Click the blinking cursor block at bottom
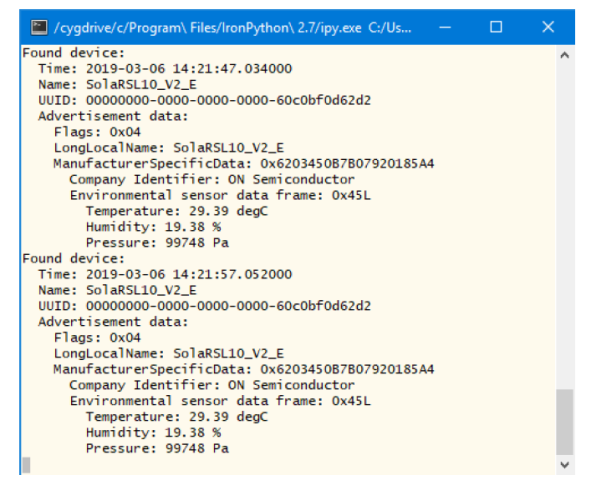This screenshot has width=590, height=484. click(26, 465)
